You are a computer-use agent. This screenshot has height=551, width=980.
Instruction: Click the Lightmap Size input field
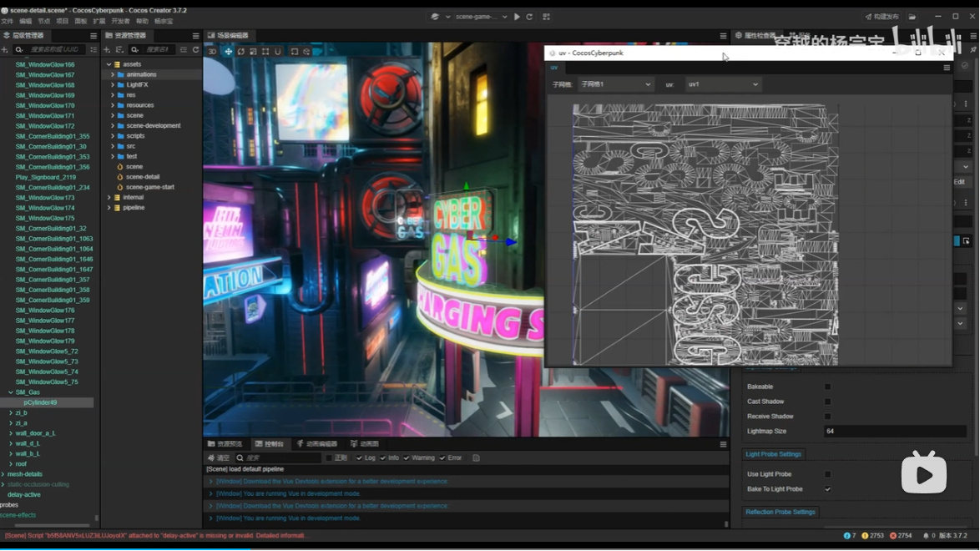[x=893, y=432]
